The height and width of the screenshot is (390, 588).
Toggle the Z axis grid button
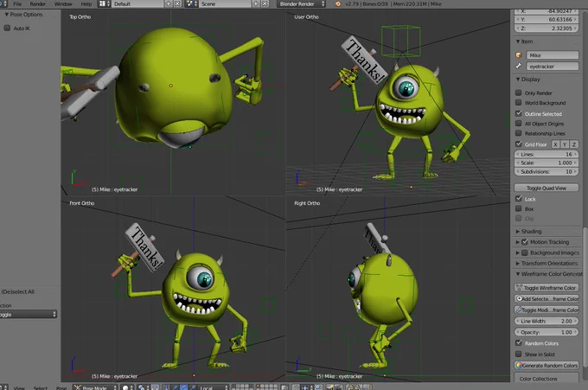coord(574,144)
